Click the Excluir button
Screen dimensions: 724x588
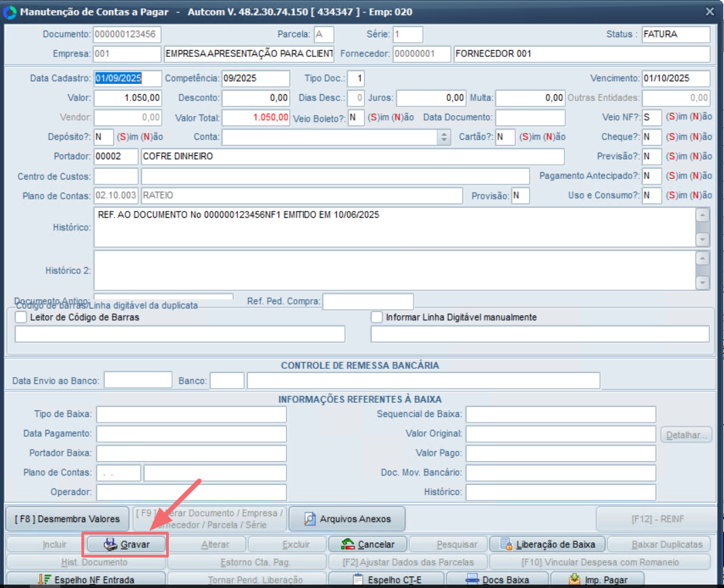(287, 544)
